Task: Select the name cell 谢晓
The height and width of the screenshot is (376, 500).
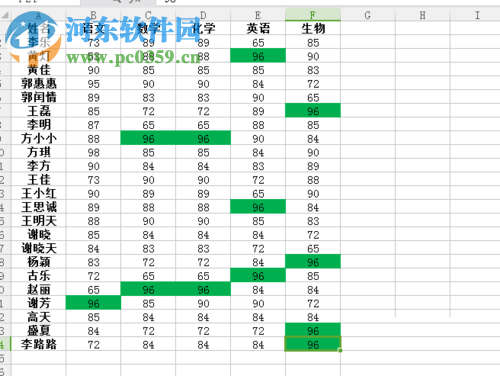Action: 39,235
